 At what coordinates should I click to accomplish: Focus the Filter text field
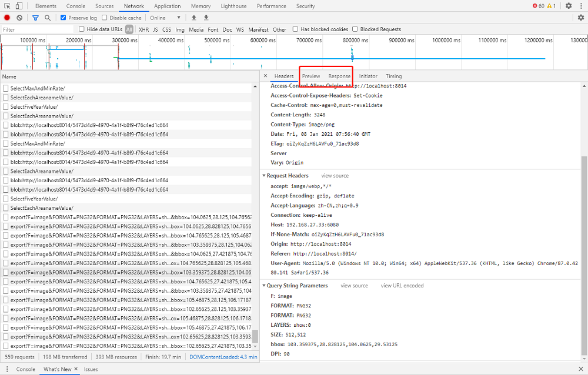(38, 29)
